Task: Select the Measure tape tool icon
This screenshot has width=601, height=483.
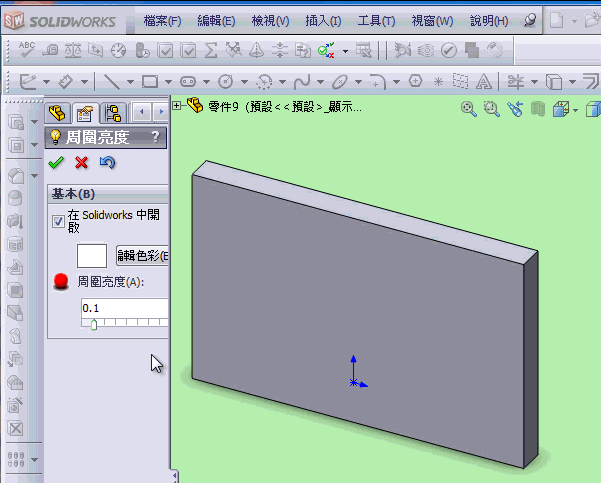Action: tap(50, 50)
